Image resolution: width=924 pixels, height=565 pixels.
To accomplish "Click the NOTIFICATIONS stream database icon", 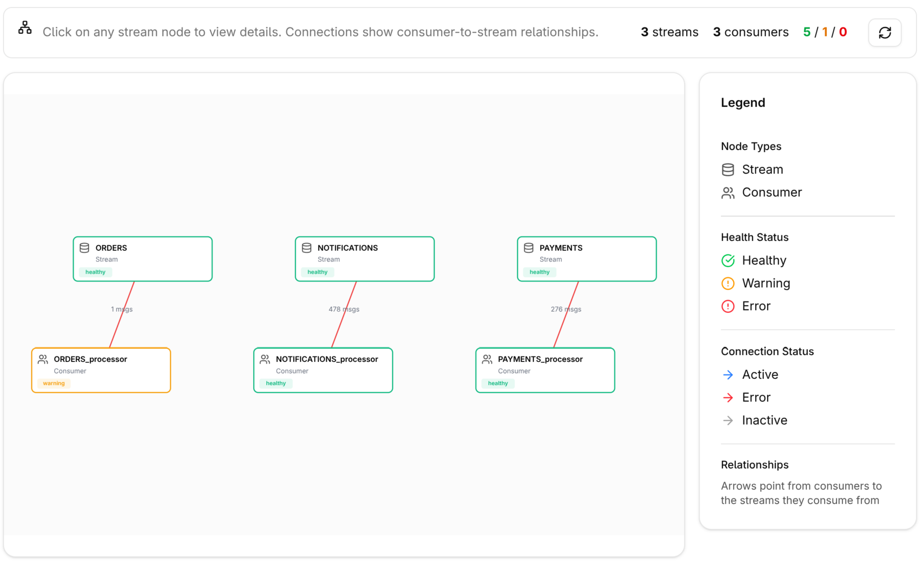I will (x=306, y=248).
